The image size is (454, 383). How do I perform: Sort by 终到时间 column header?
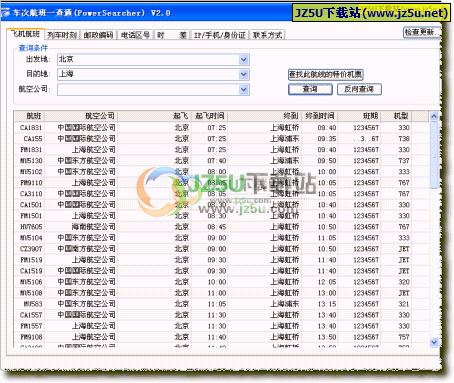tap(320, 116)
